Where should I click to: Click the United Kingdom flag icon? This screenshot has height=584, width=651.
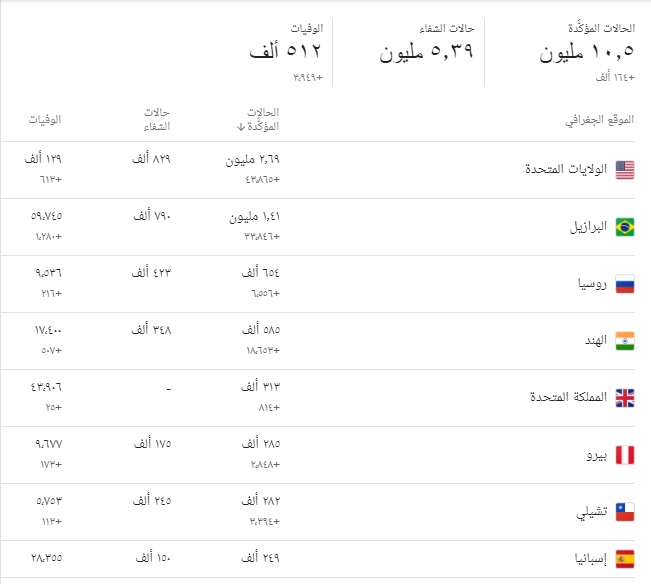coord(625,398)
